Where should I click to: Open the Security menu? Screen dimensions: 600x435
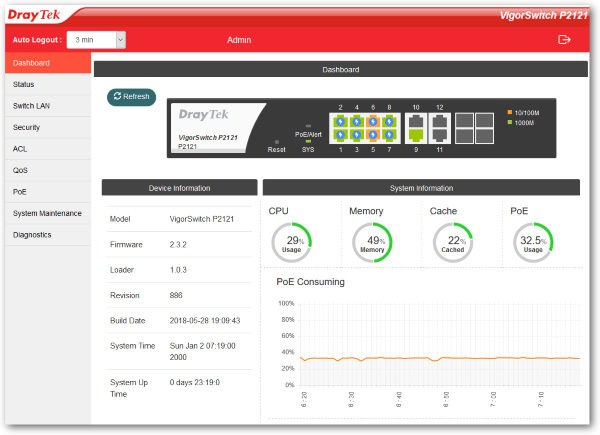pyautogui.click(x=48, y=127)
